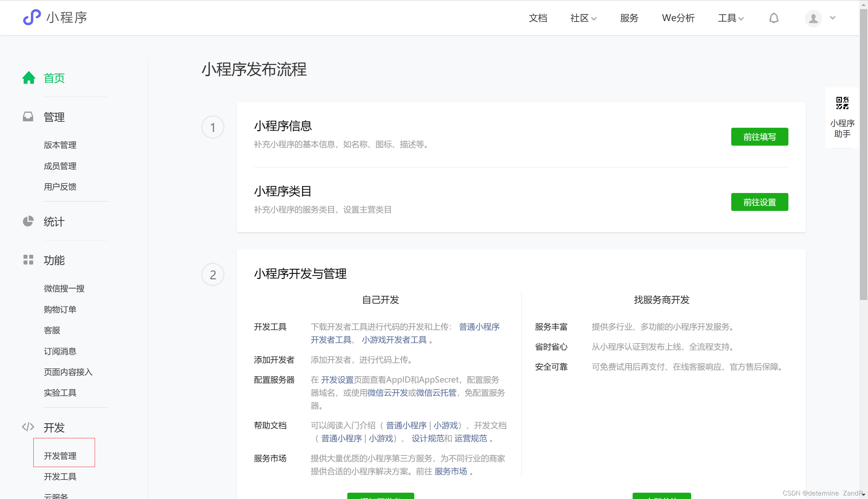Click the page vertical scrollbar thumb
The width and height of the screenshot is (868, 499).
[863, 154]
